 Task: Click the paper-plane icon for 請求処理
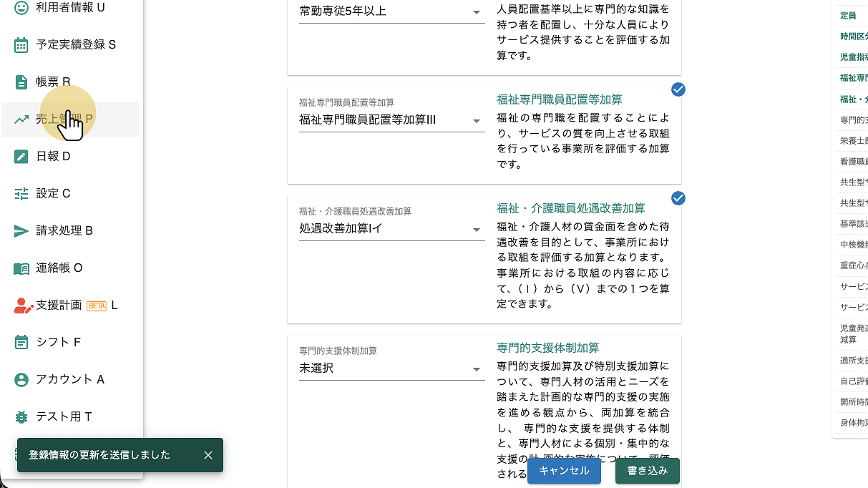point(21,230)
